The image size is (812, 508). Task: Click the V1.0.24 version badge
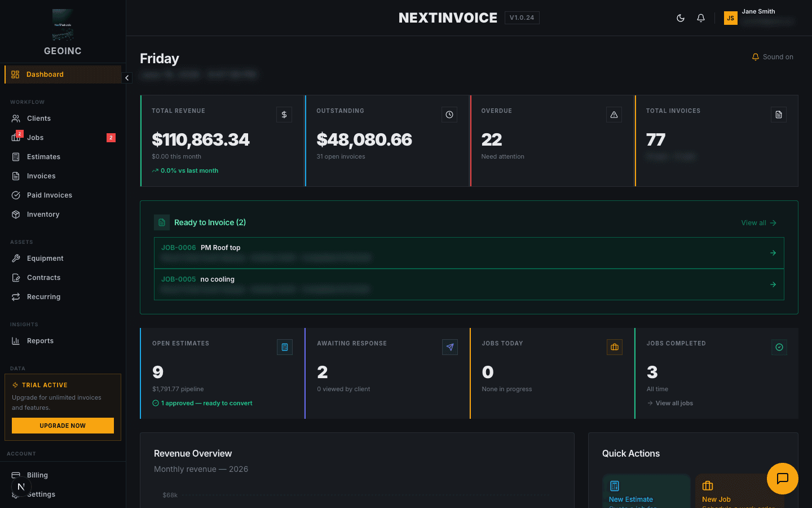pos(522,18)
